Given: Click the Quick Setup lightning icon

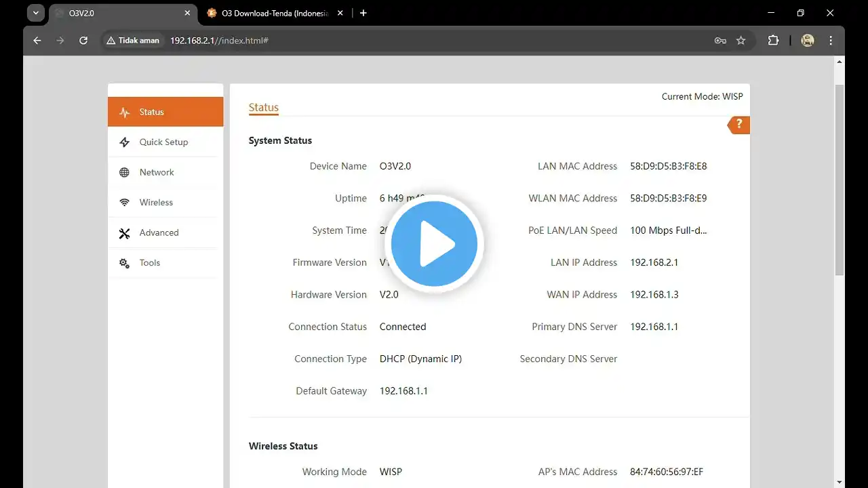Looking at the screenshot, I should 124,142.
